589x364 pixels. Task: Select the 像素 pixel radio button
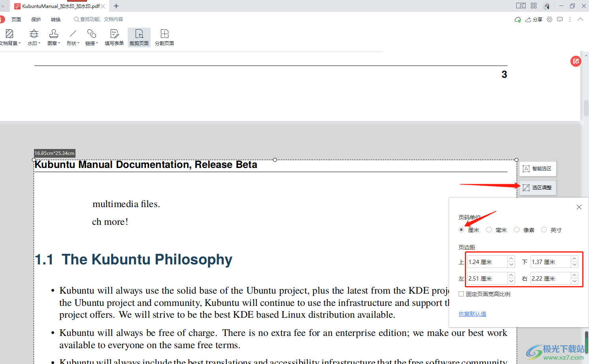pos(517,230)
